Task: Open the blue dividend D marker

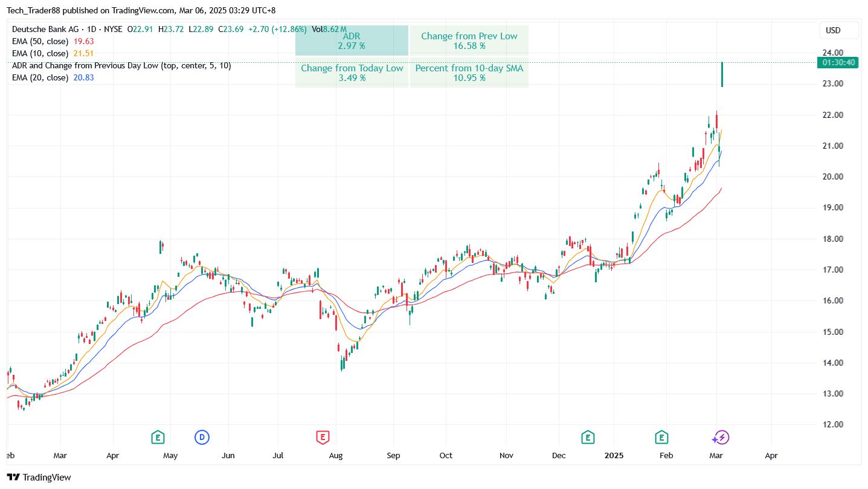Action: pos(202,437)
